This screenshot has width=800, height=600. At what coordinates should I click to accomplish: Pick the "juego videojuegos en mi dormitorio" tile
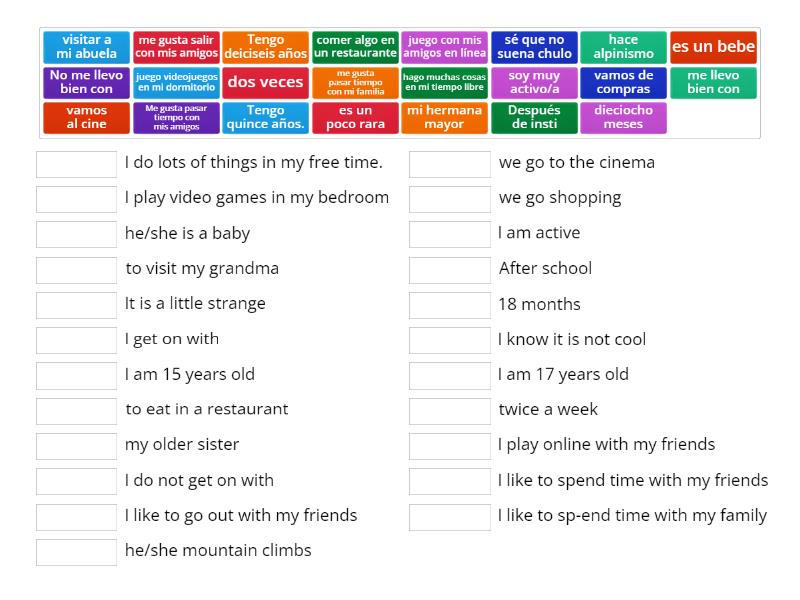pos(176,81)
